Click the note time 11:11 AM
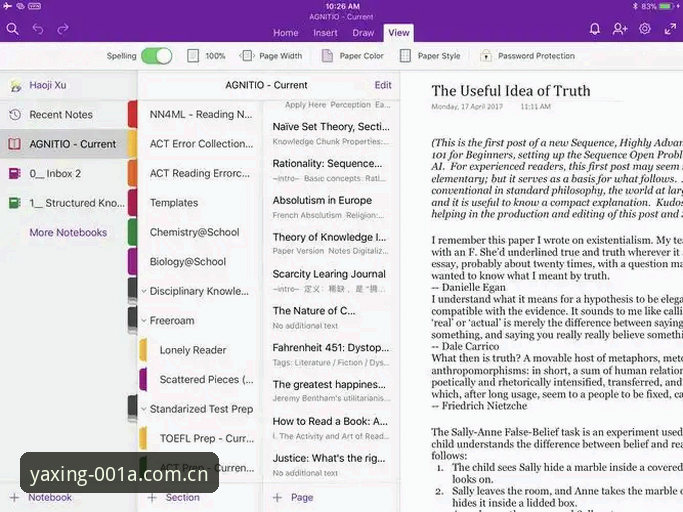Viewport: 683px width, 512px height. coord(535,106)
